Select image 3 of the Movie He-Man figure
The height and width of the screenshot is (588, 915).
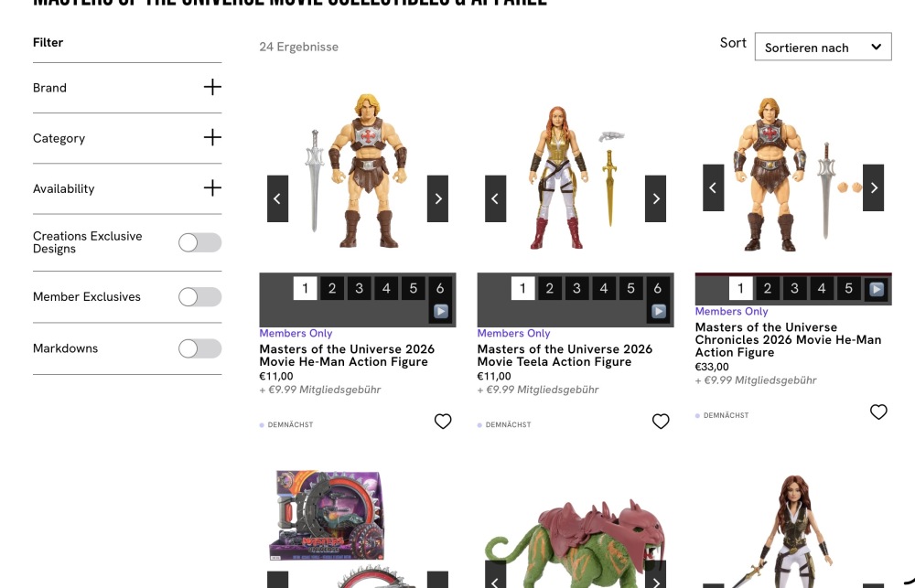tap(359, 288)
